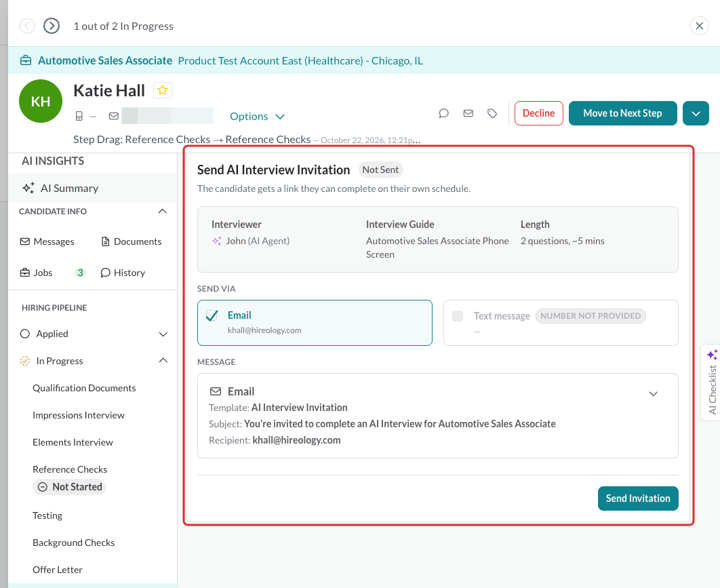Select Elements Interview step
This screenshot has height=588, width=720.
[x=73, y=442]
